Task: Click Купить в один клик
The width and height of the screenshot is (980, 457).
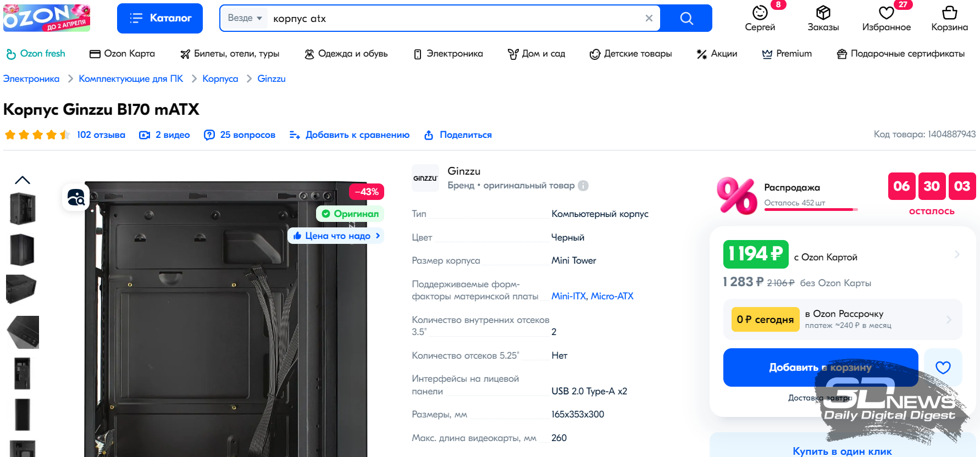Action: pos(842,451)
